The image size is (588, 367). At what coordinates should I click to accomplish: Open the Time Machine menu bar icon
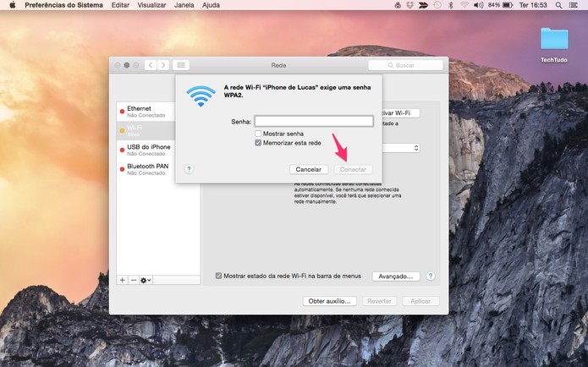[x=437, y=5]
